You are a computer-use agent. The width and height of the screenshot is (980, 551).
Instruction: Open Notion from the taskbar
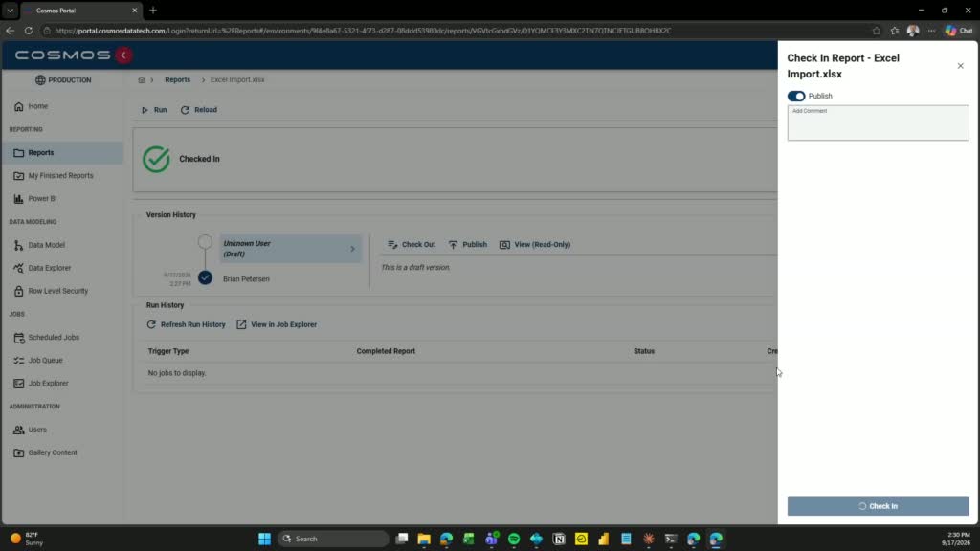(x=559, y=539)
